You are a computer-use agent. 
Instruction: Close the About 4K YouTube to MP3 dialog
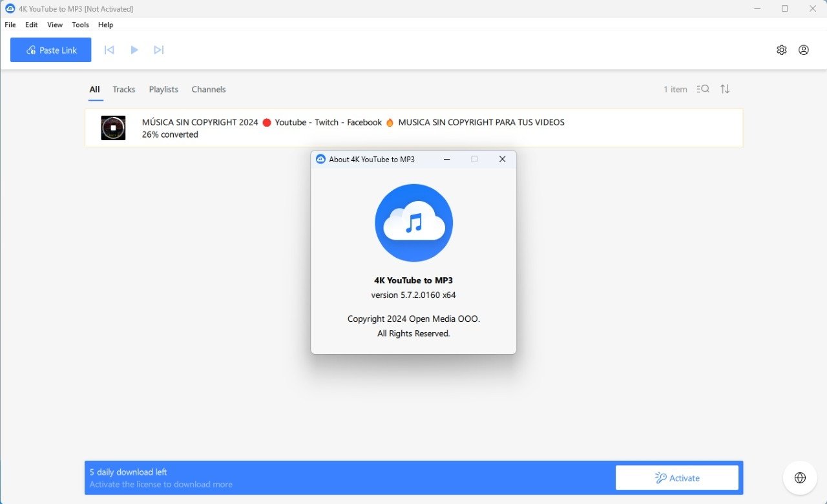click(502, 159)
